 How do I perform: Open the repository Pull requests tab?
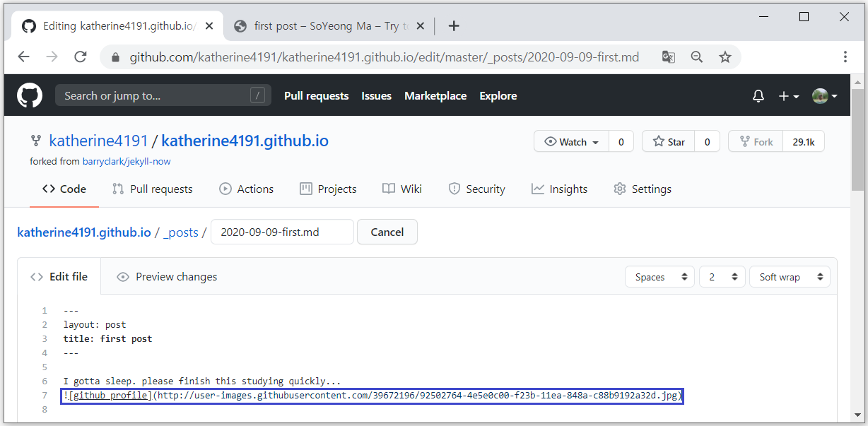click(152, 189)
